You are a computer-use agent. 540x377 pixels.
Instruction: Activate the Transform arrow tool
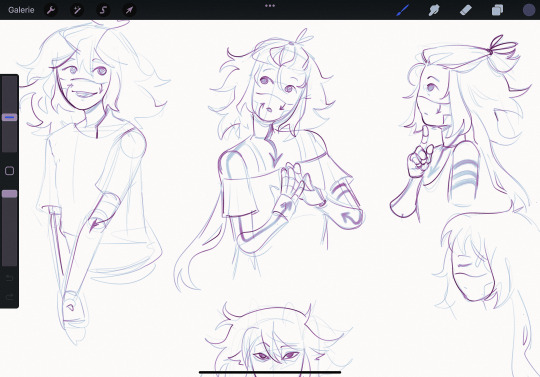point(129,10)
